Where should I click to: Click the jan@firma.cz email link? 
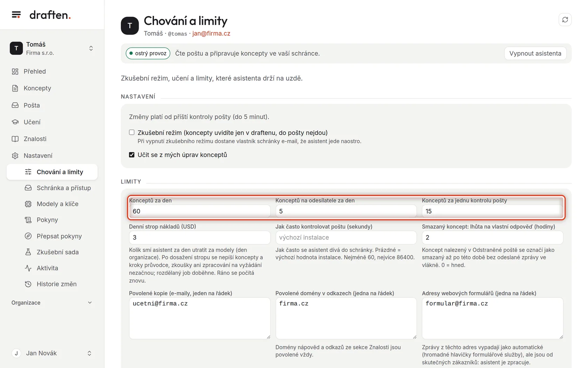coord(211,33)
